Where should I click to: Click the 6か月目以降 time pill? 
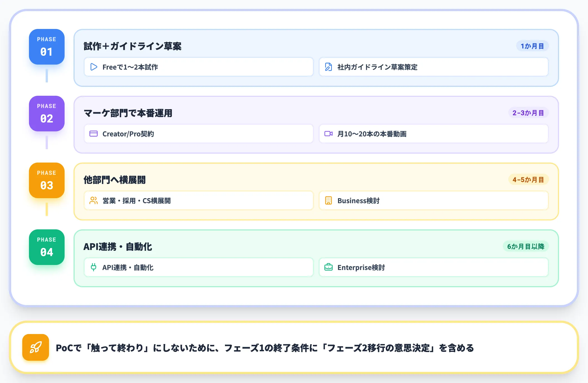526,246
